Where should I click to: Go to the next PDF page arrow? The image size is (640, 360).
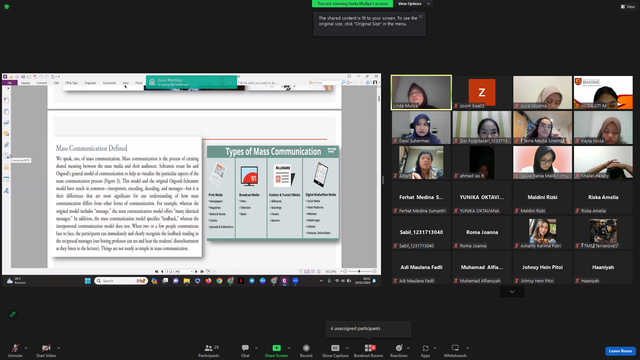click(196, 271)
